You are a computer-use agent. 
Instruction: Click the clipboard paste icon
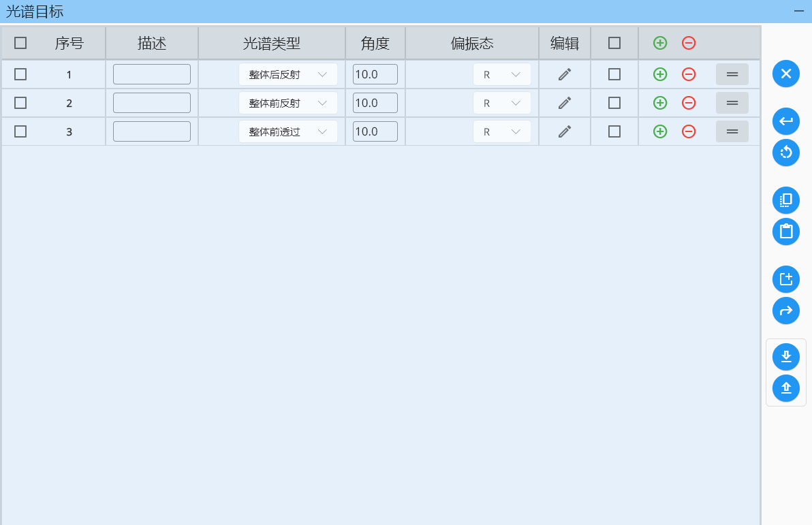(x=785, y=232)
